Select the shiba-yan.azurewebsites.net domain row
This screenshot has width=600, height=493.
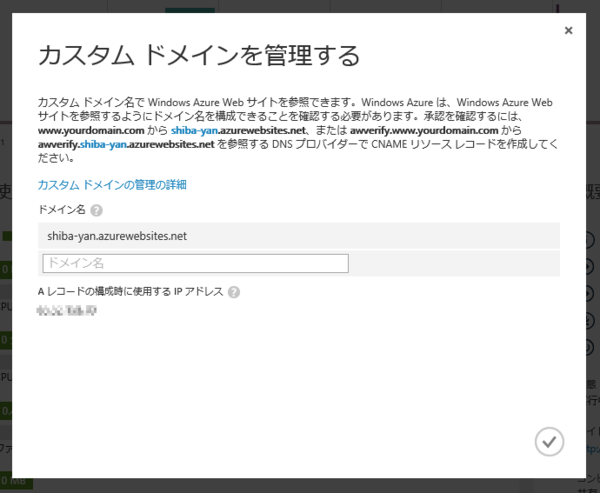coord(299,236)
